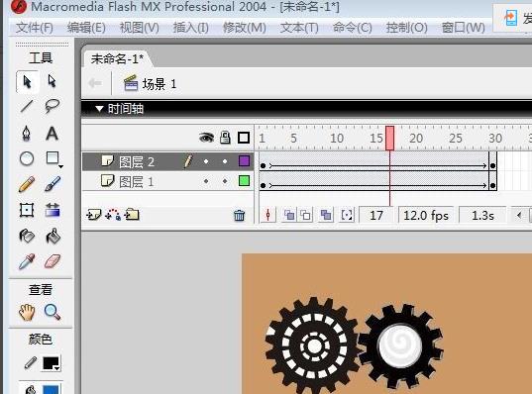Activate the Zoom magnifier tool
This screenshot has width=532, height=394.
click(53, 312)
